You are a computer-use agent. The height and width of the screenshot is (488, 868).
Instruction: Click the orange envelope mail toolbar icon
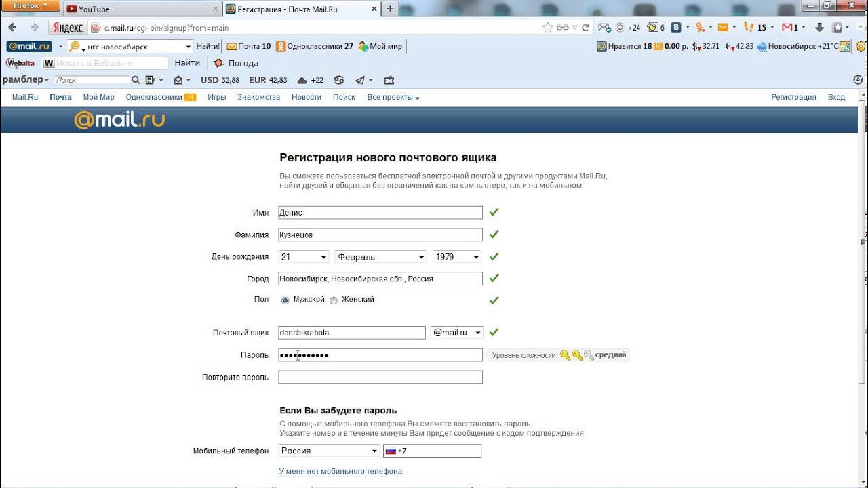point(723,28)
